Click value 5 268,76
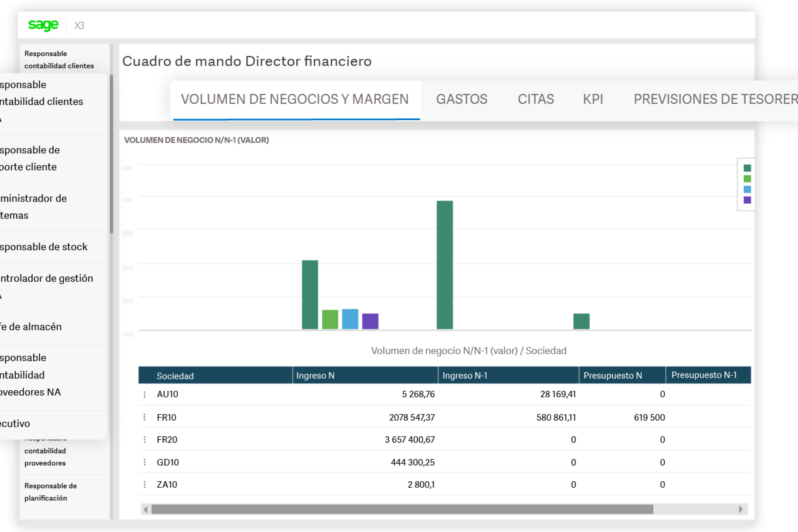The image size is (798, 532). (418, 394)
